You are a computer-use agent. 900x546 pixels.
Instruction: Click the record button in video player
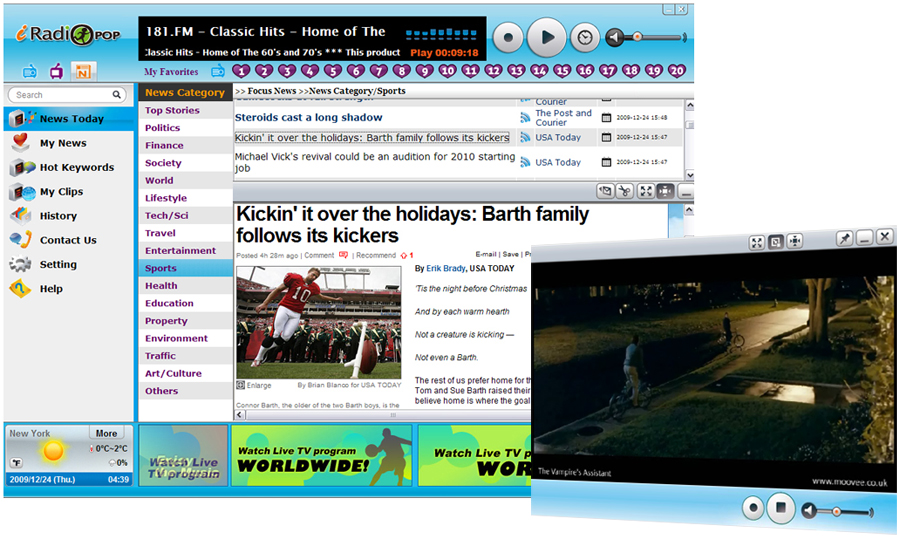point(753,508)
